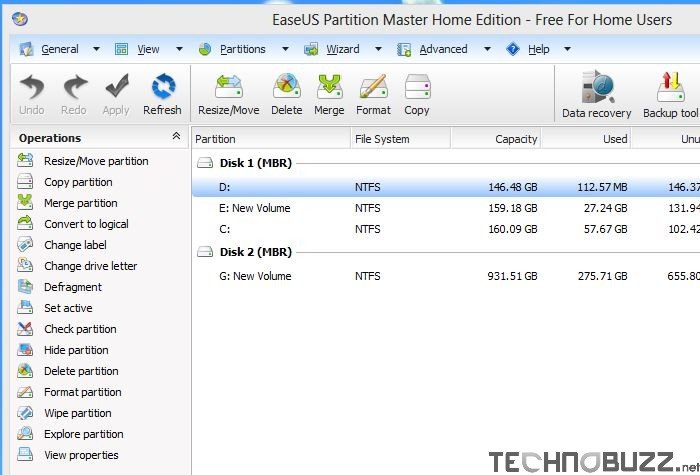Image resolution: width=700 pixels, height=475 pixels.
Task: Click the Delete toolbar icon
Action: tap(287, 86)
